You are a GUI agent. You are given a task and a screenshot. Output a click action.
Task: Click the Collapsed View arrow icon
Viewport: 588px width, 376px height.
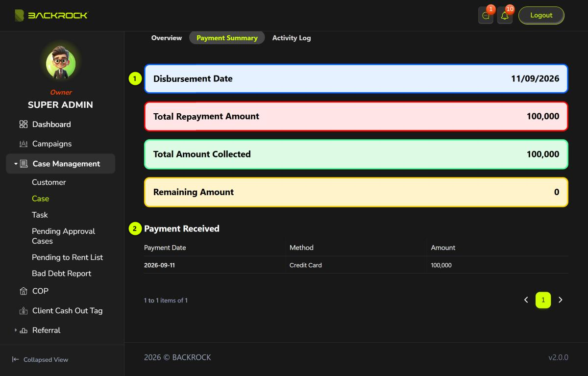click(16, 359)
